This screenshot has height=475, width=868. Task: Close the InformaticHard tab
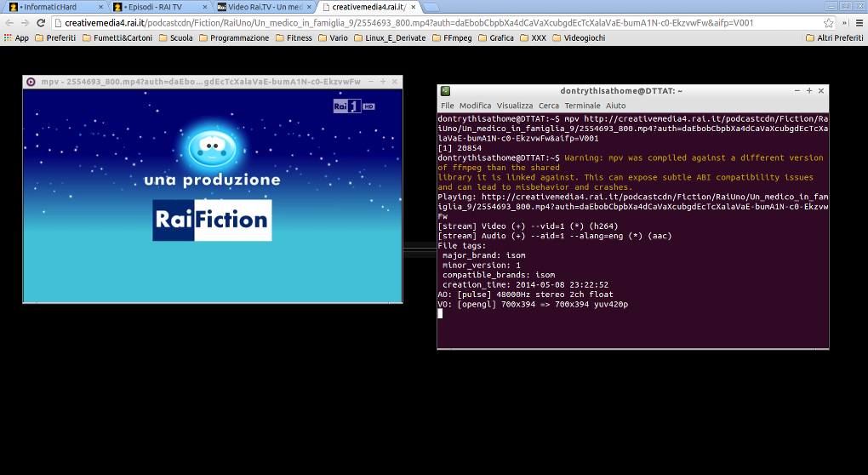(x=100, y=7)
